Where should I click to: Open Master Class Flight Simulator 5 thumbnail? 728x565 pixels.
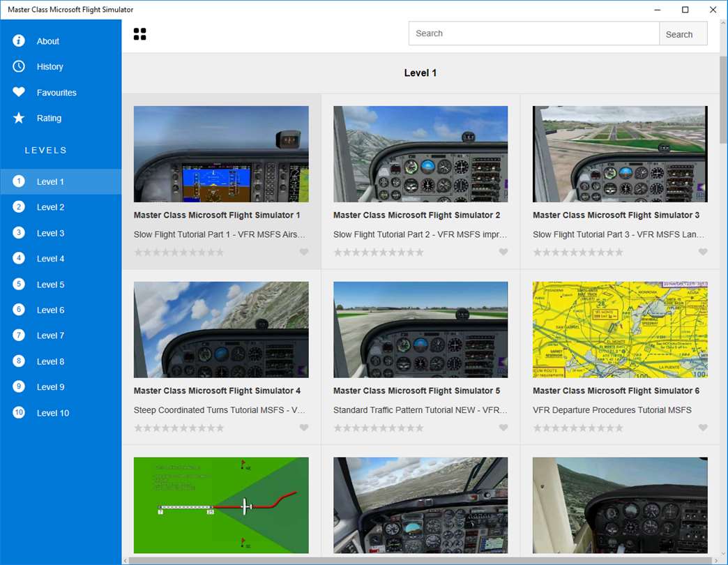420,329
